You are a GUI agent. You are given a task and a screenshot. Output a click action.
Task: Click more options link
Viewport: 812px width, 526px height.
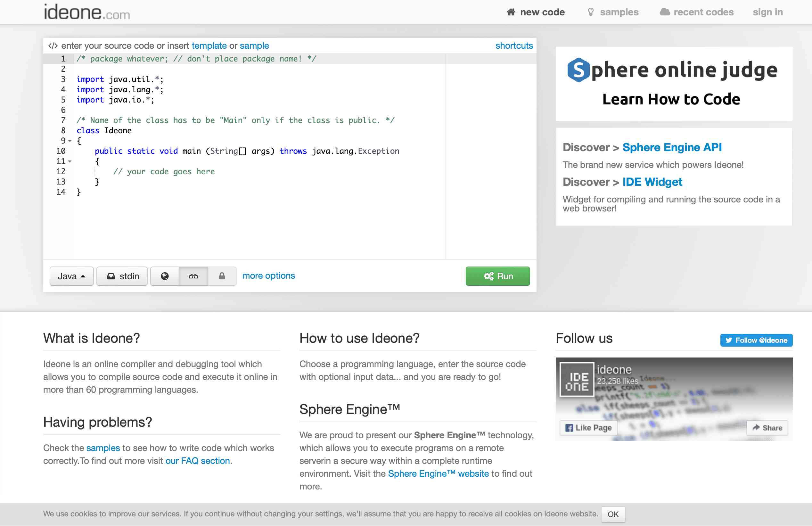[x=268, y=275]
